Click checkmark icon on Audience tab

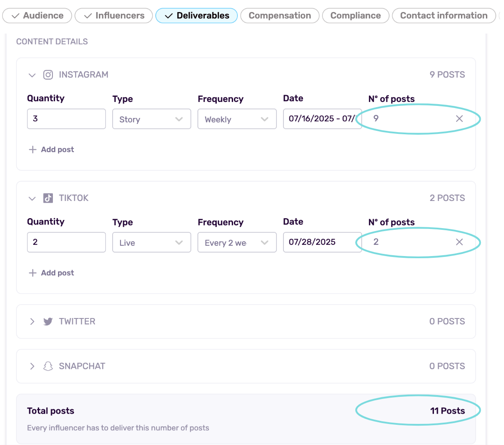[x=15, y=16]
